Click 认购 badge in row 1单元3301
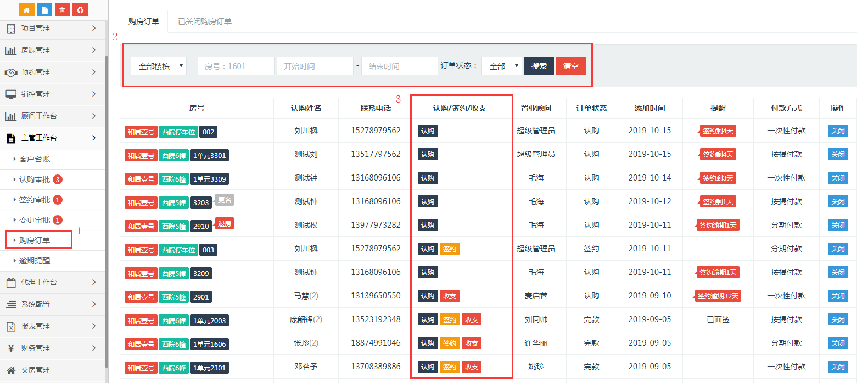This screenshot has height=383, width=868. point(428,155)
